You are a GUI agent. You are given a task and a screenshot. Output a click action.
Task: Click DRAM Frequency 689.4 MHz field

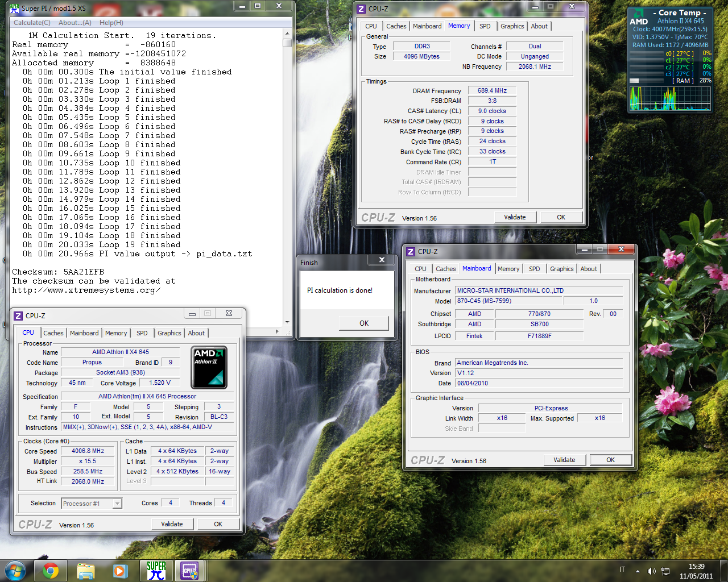pos(492,90)
